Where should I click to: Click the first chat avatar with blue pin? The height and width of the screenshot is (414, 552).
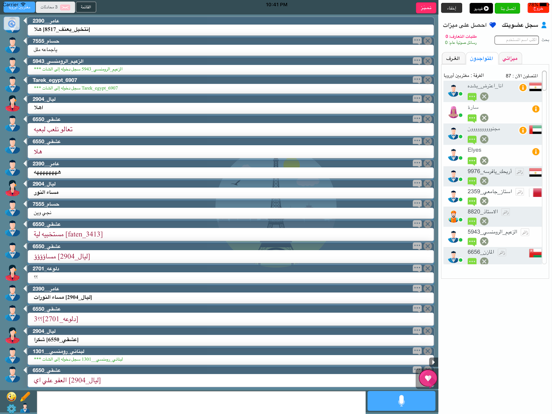12,24
